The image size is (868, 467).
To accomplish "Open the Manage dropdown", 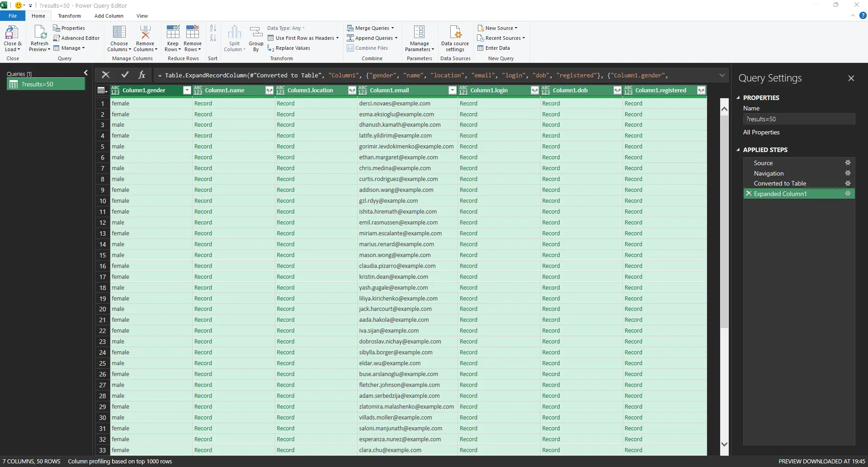I will click(x=69, y=48).
